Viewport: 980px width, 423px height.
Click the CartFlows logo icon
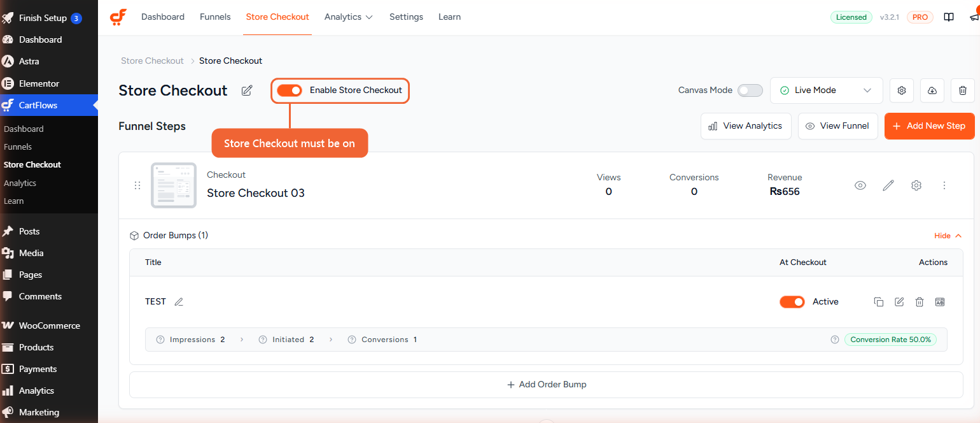point(118,17)
